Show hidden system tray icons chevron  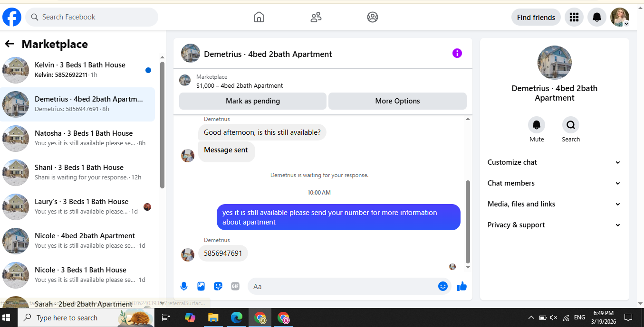pos(531,318)
